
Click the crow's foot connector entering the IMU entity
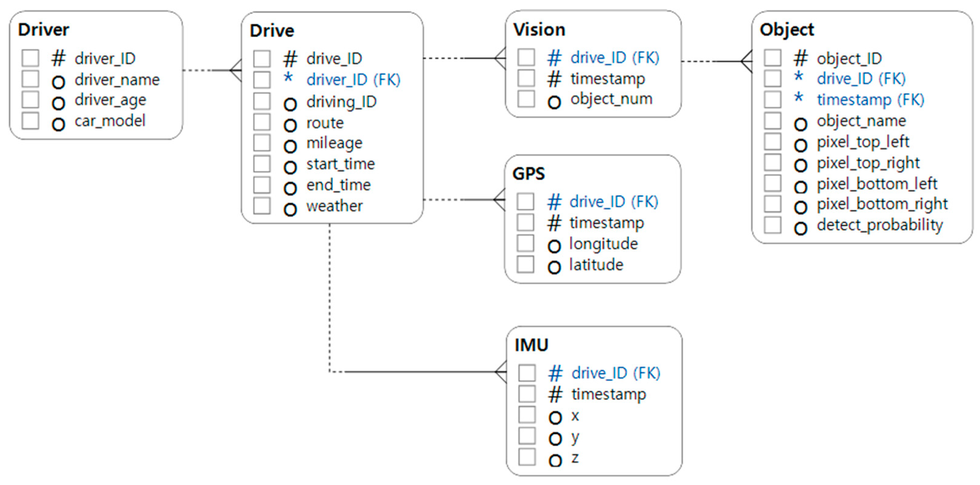point(500,372)
